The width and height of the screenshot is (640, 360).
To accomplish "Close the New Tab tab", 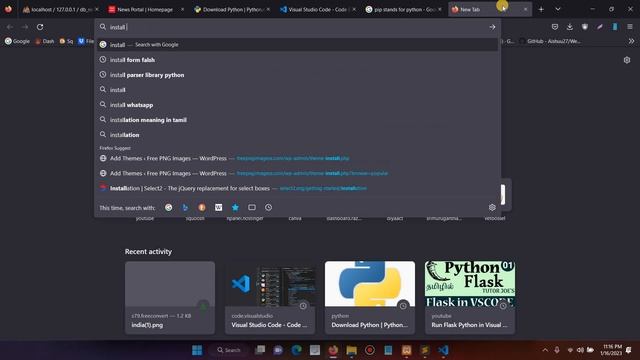I will pyautogui.click(x=525, y=9).
